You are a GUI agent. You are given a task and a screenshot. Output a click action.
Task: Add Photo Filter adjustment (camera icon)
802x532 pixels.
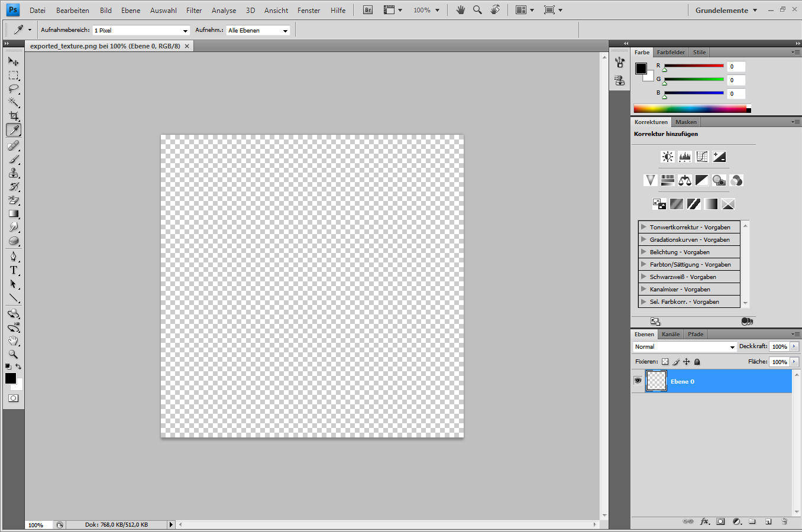click(719, 180)
